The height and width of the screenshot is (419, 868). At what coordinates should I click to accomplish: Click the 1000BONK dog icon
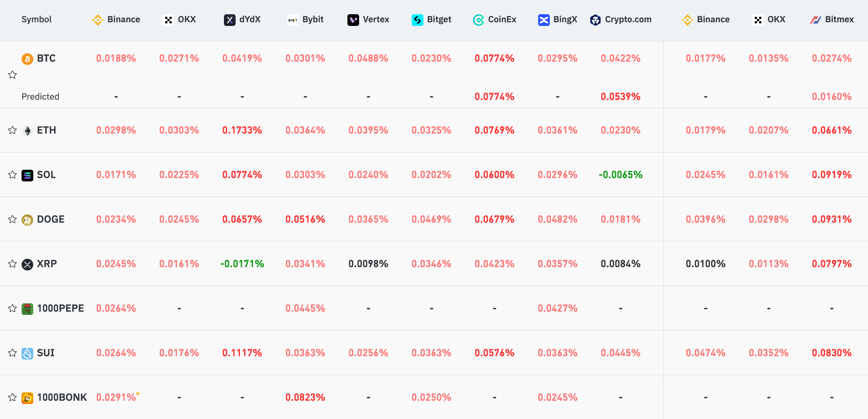[27, 398]
